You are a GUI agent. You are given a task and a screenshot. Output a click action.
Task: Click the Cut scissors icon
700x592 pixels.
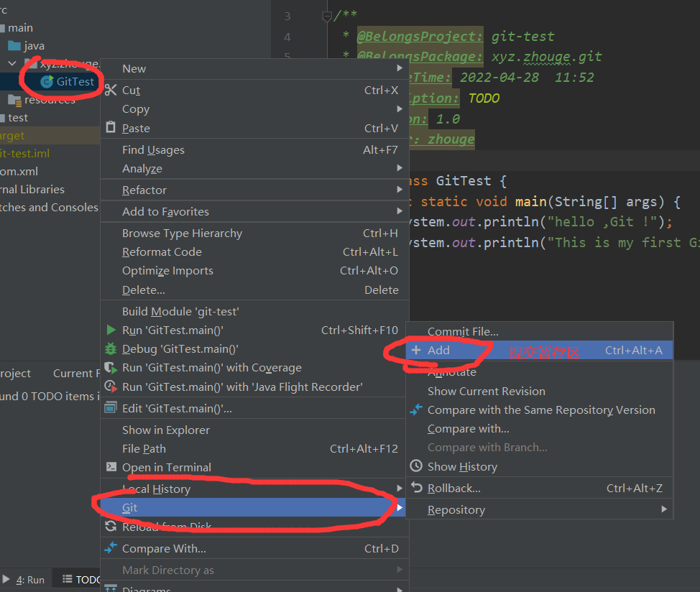[x=111, y=90]
